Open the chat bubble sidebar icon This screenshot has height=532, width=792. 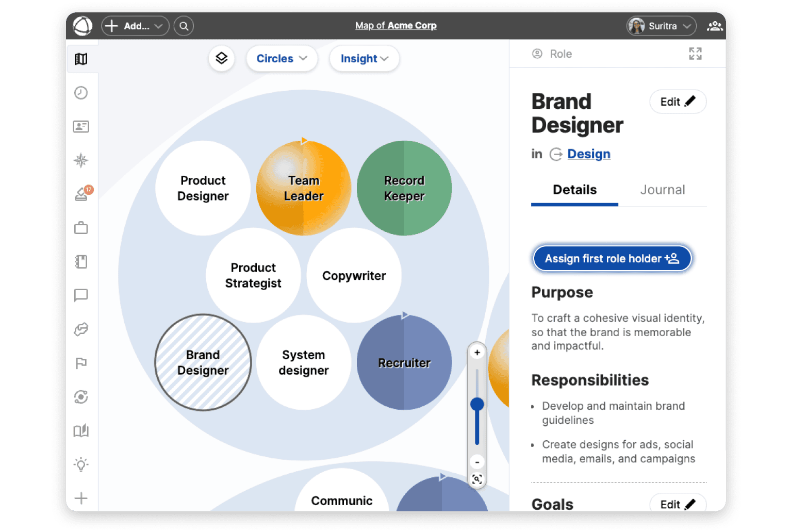(x=81, y=295)
